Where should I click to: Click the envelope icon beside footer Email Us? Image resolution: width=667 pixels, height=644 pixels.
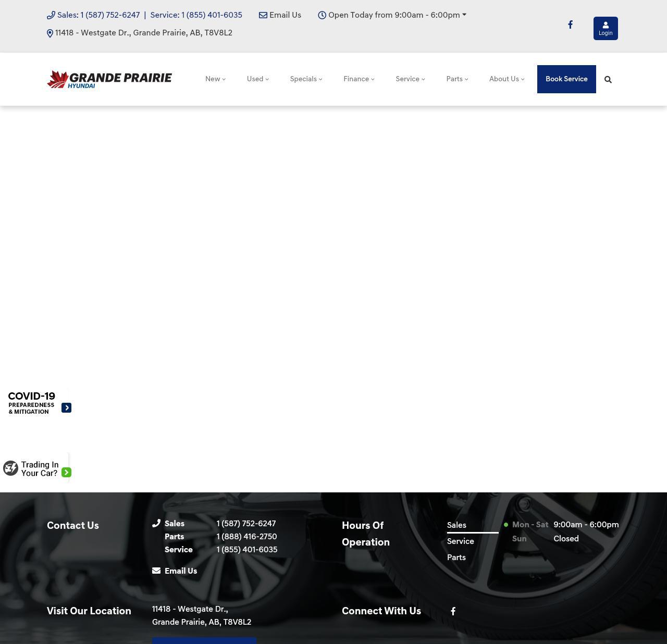tap(156, 571)
